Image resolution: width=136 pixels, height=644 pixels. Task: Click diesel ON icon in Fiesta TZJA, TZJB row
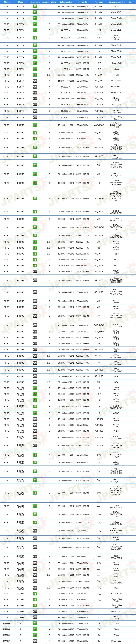tap(35, 117)
